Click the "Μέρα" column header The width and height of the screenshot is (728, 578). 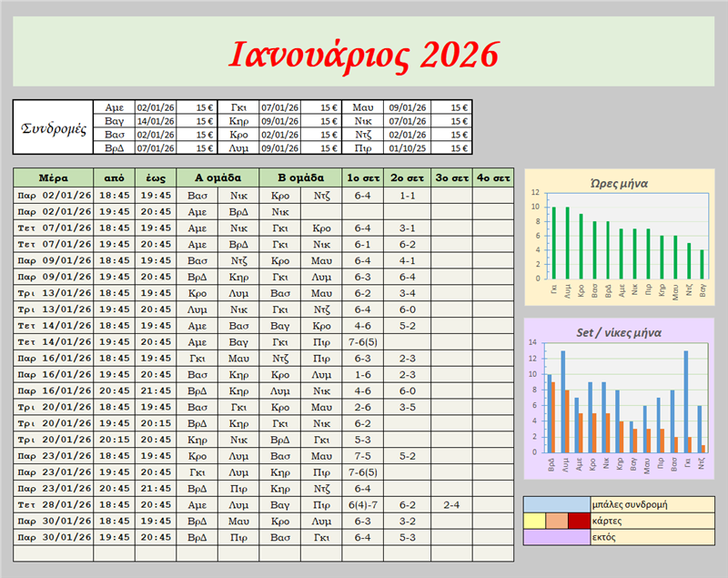point(54,177)
